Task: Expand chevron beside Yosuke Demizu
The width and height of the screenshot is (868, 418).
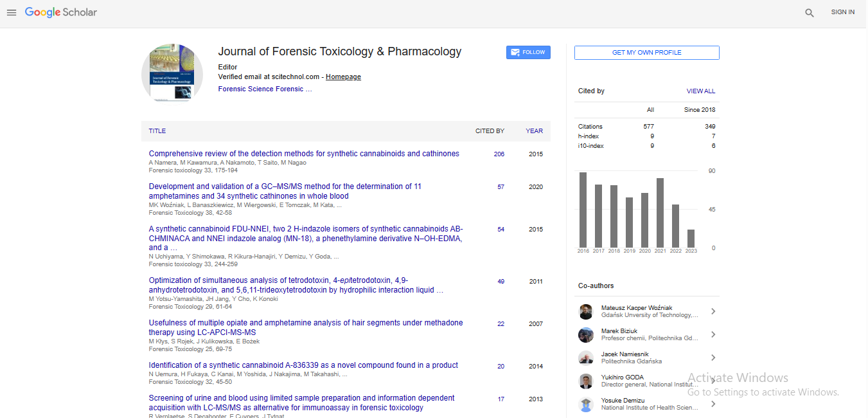Action: pyautogui.click(x=713, y=404)
